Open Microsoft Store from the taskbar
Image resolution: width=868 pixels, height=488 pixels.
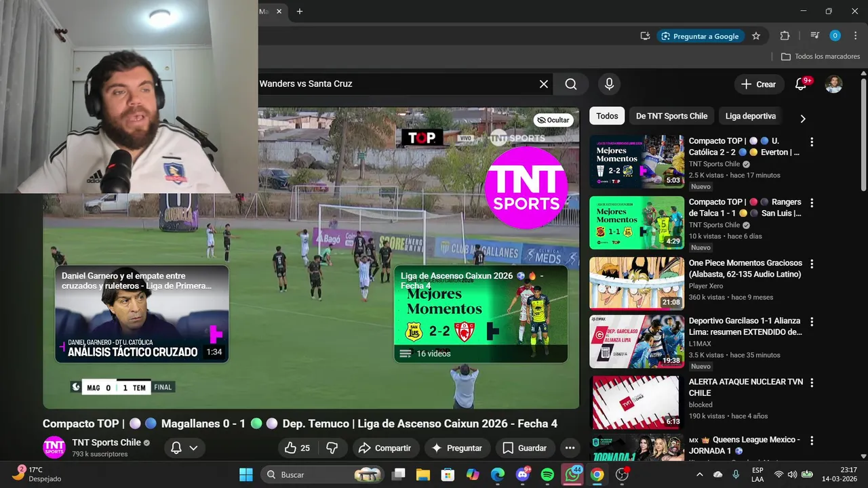(x=448, y=474)
